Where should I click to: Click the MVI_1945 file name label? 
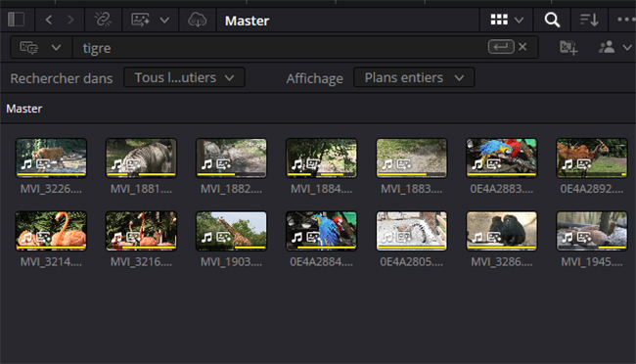(591, 261)
